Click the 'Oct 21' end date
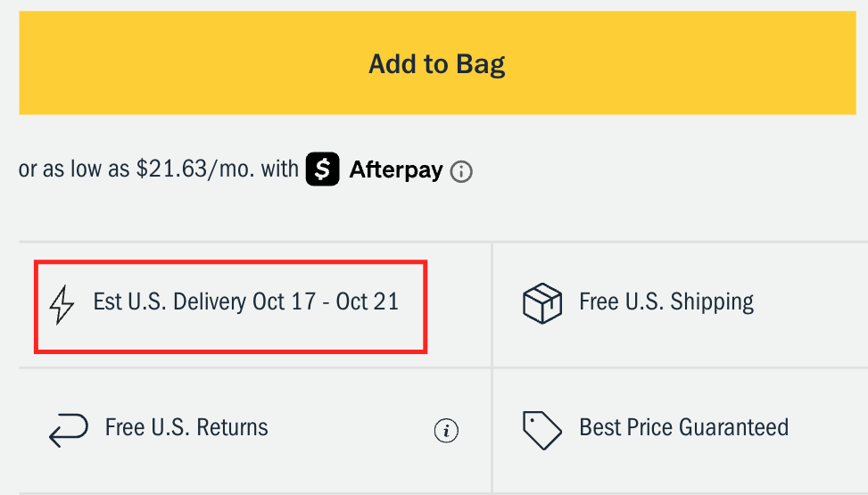 (x=368, y=301)
